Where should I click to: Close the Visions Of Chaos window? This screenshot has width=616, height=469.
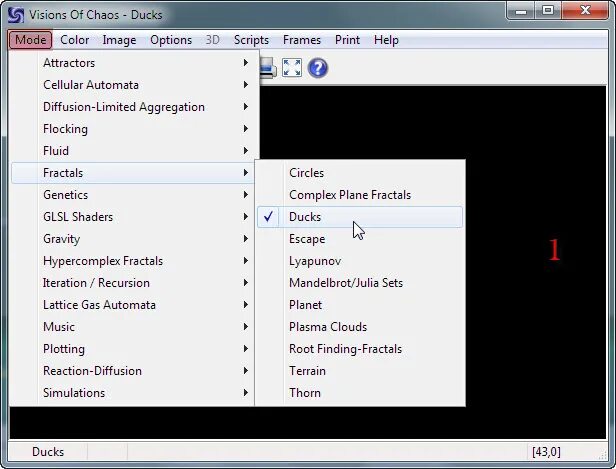[585, 11]
